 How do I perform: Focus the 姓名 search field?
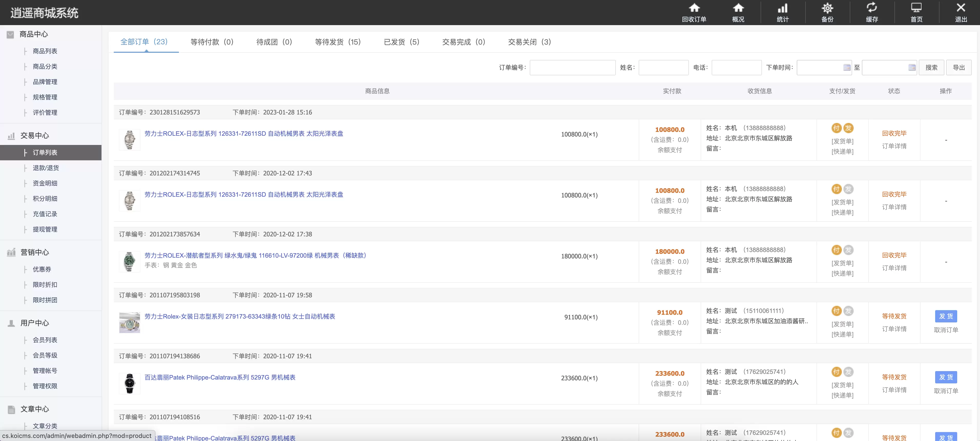[x=663, y=68]
